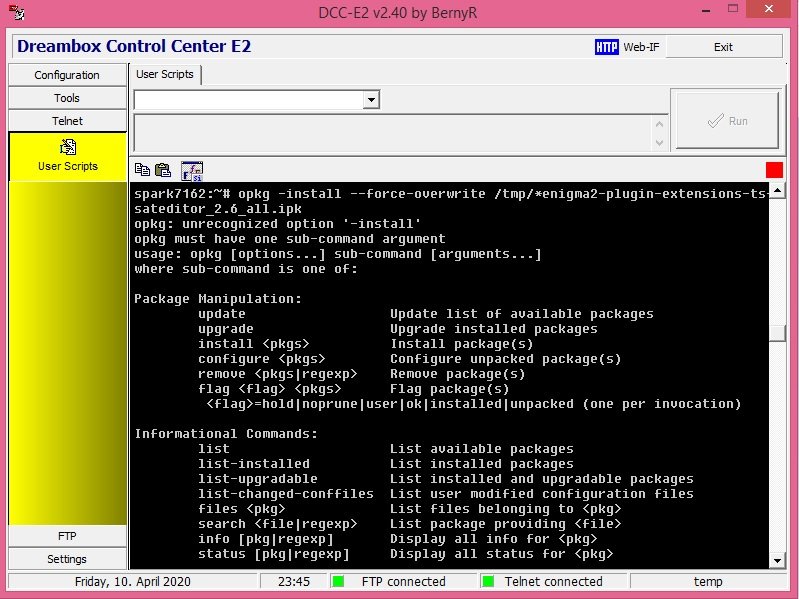Click the green FTP connected indicator
799x599 pixels.
point(338,581)
